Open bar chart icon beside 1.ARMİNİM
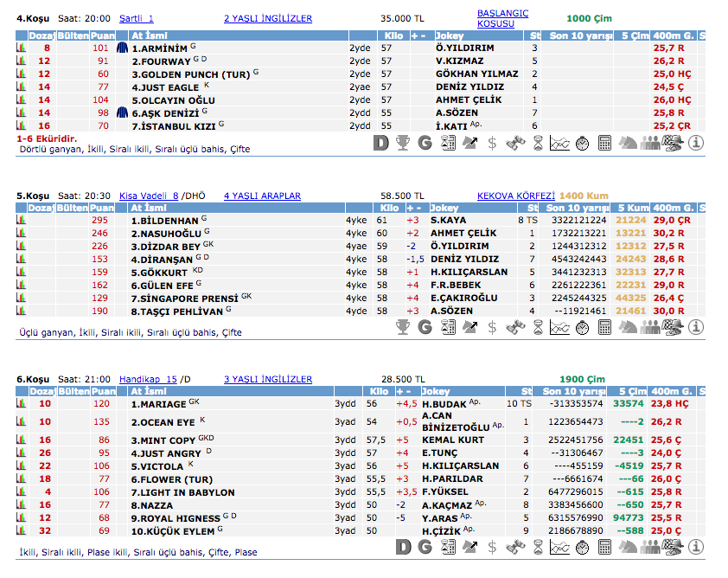This screenshot has height=578, width=728. click(22, 48)
